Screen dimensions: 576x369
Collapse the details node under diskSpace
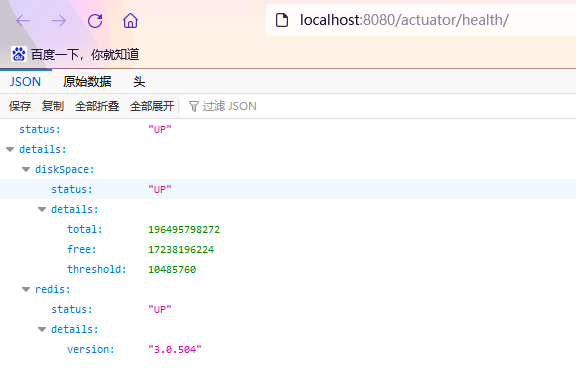[x=42, y=209]
